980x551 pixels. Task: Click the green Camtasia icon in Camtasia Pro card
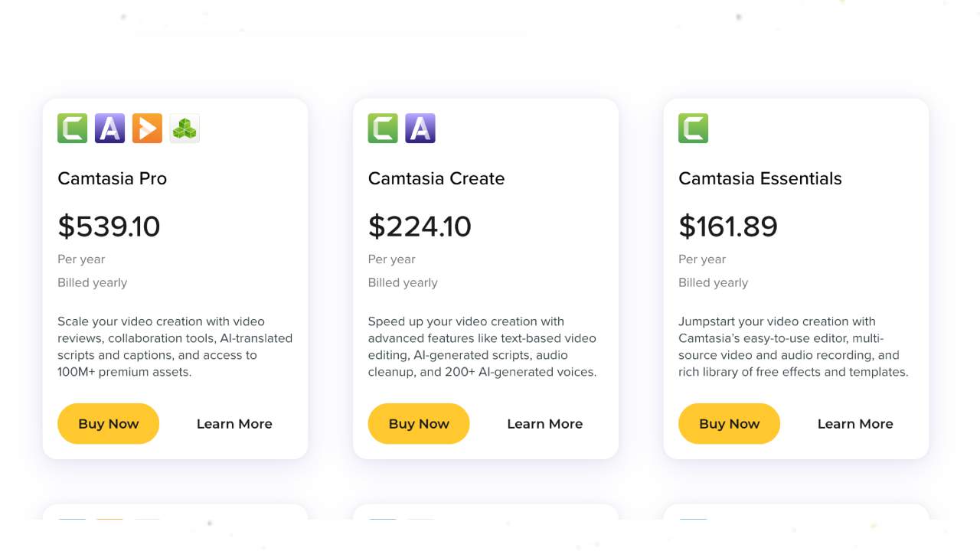pyautogui.click(x=72, y=129)
